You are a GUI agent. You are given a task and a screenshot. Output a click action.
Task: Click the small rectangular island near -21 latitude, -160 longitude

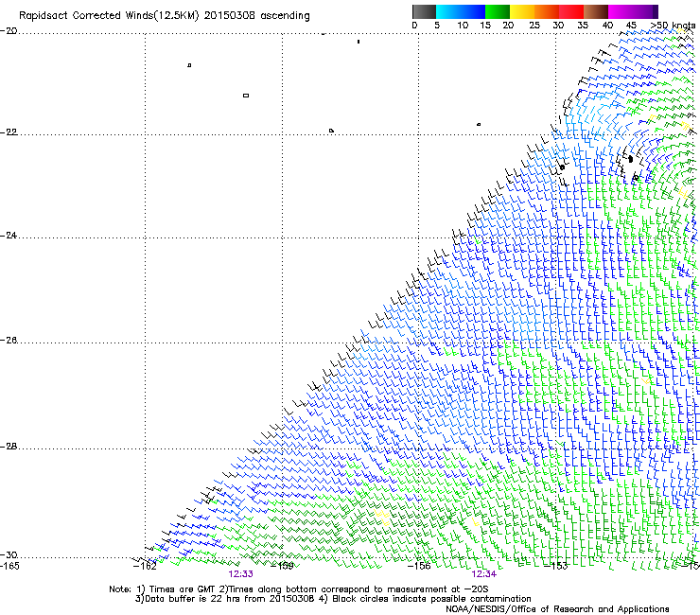point(246,96)
